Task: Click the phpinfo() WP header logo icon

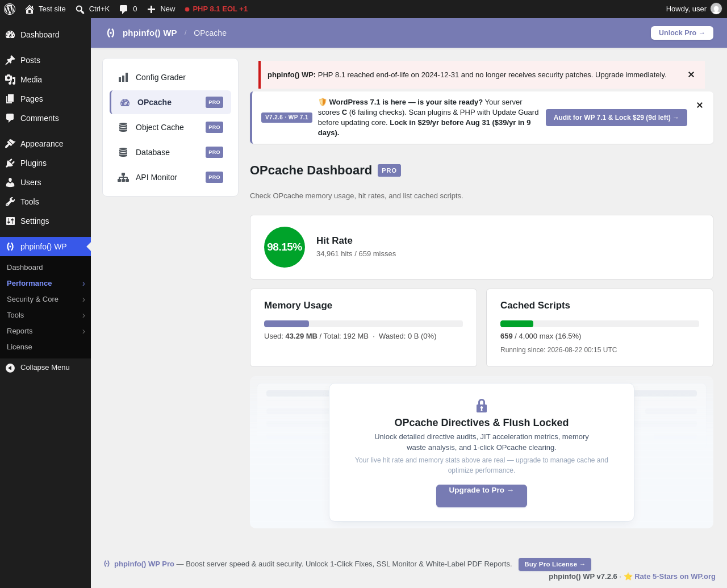Action: (111, 33)
